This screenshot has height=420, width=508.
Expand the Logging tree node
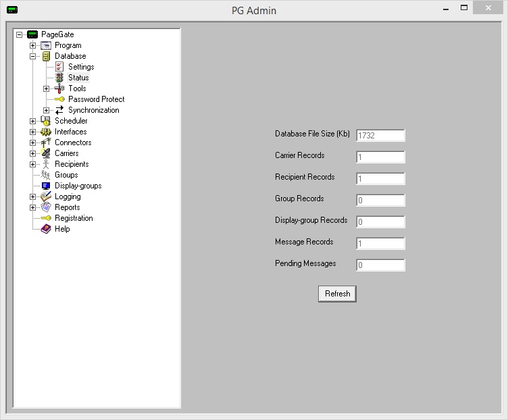[32, 196]
